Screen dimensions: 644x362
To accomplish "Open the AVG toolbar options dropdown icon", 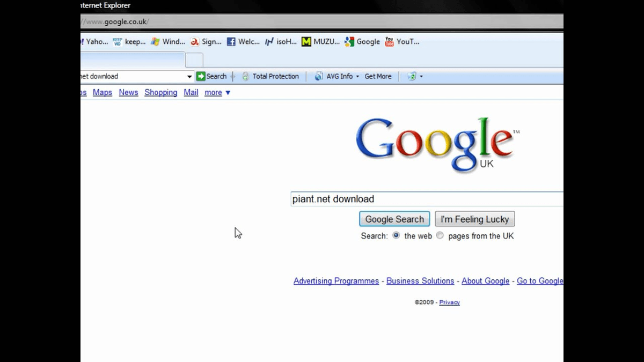I will [415, 76].
